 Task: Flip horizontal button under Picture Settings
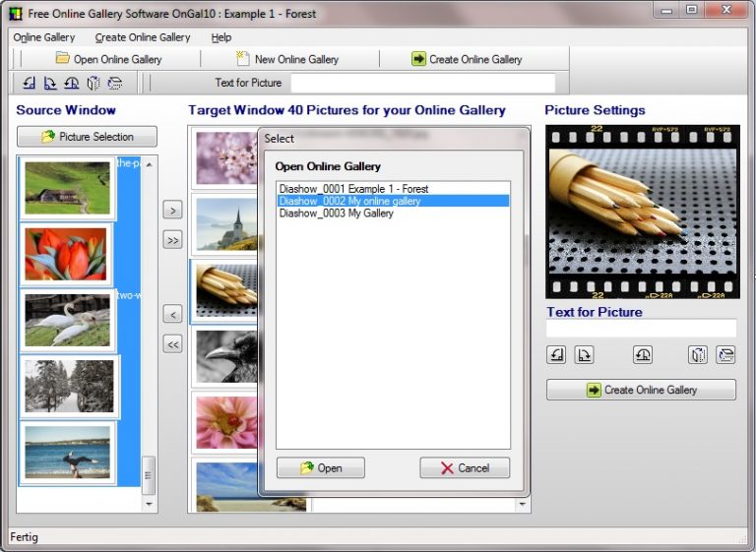[698, 355]
